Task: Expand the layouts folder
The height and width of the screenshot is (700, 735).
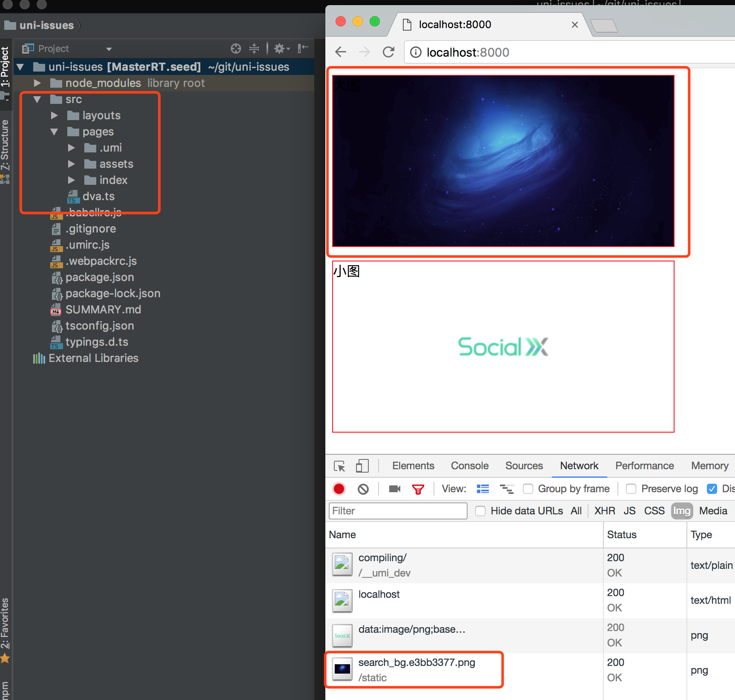Action: tap(54, 115)
